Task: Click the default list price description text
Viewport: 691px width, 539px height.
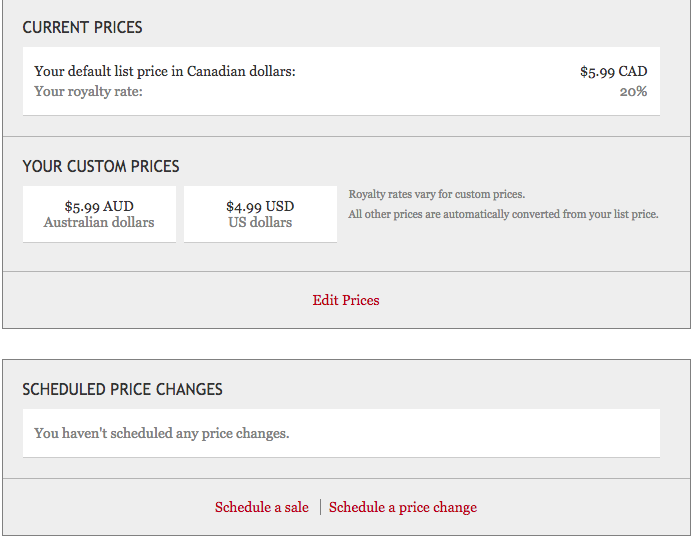Action: click(165, 71)
